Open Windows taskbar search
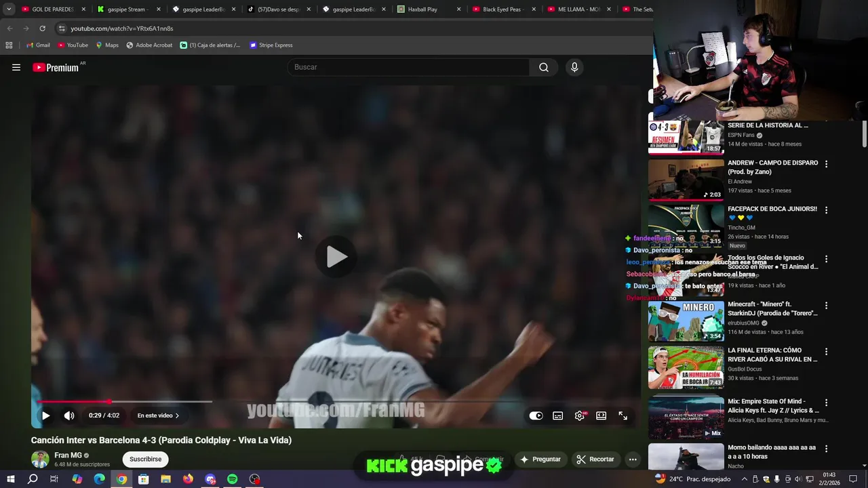The height and width of the screenshot is (488, 868). point(33,479)
